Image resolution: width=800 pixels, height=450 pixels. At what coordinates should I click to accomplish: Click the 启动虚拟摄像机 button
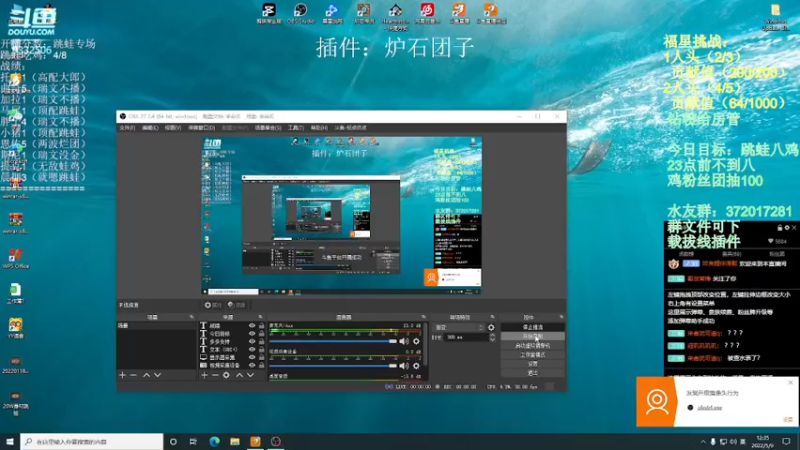pos(533,345)
